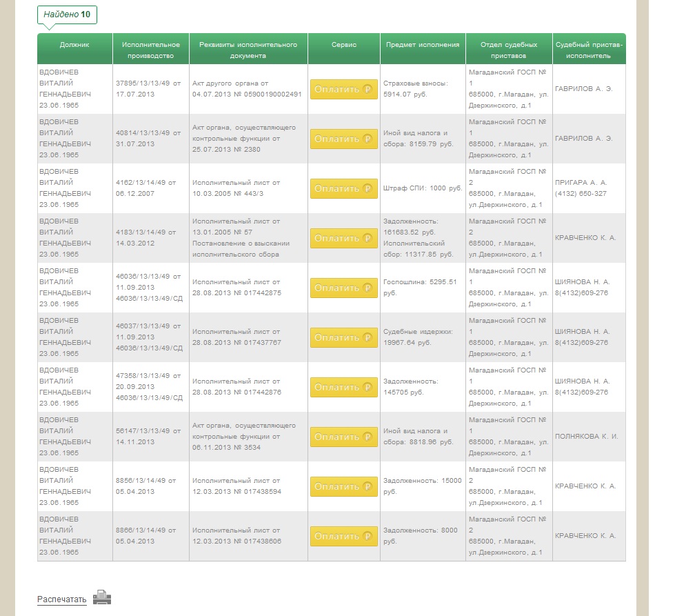695x616 pixels.
Task: Pay the Штраф СПИ 1000 руб. fine
Action: pyautogui.click(x=343, y=188)
